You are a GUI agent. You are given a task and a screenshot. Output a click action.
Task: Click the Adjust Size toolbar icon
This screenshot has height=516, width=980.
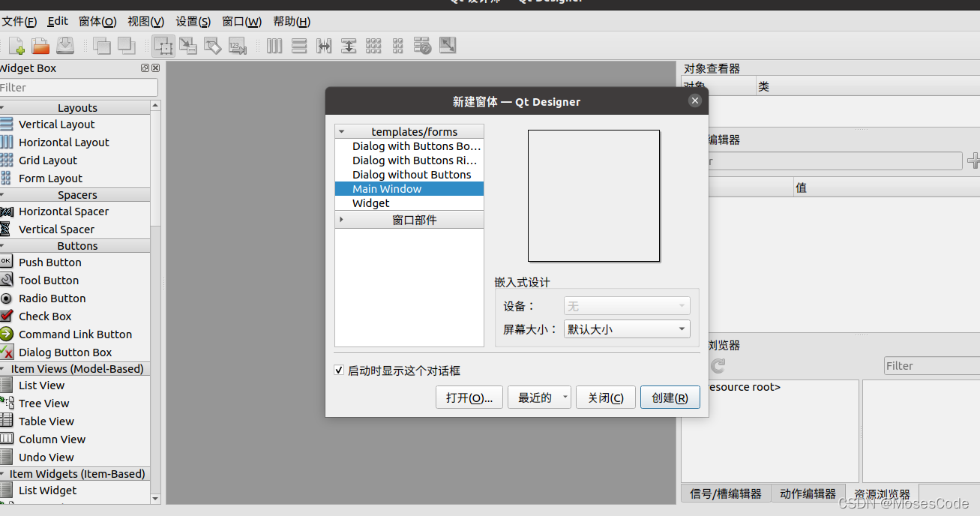click(448, 46)
